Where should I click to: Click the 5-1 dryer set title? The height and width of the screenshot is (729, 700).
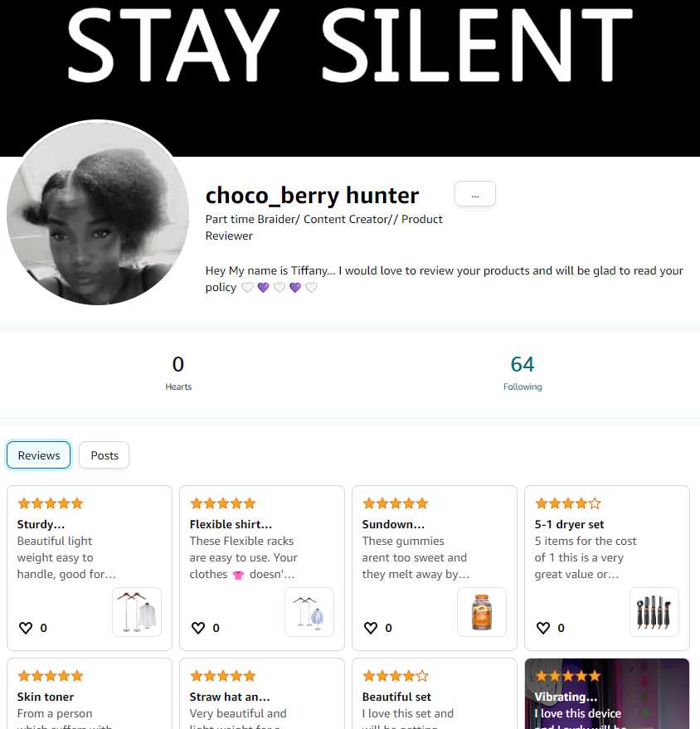pos(569,524)
